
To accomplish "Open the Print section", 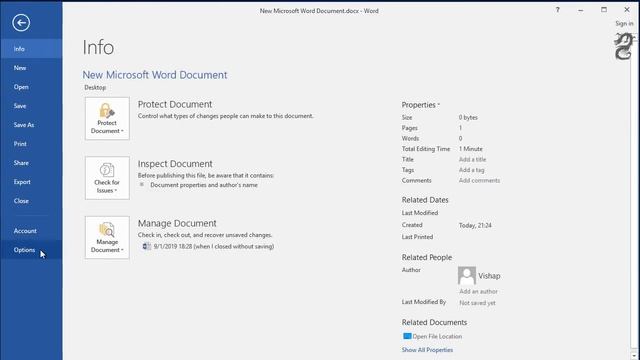I will coord(31,144).
